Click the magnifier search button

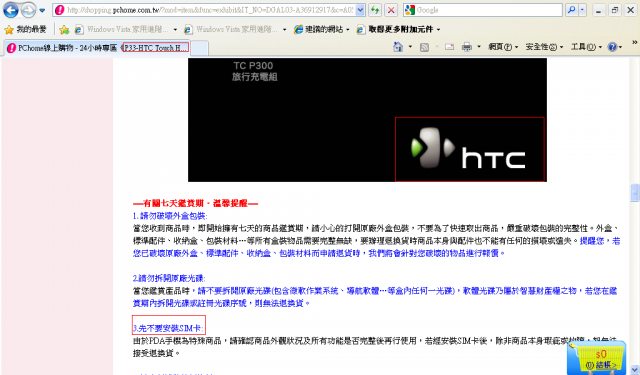coord(571,10)
